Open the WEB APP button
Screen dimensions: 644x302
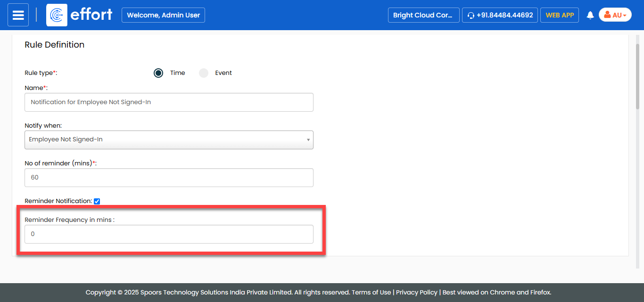coord(560,15)
